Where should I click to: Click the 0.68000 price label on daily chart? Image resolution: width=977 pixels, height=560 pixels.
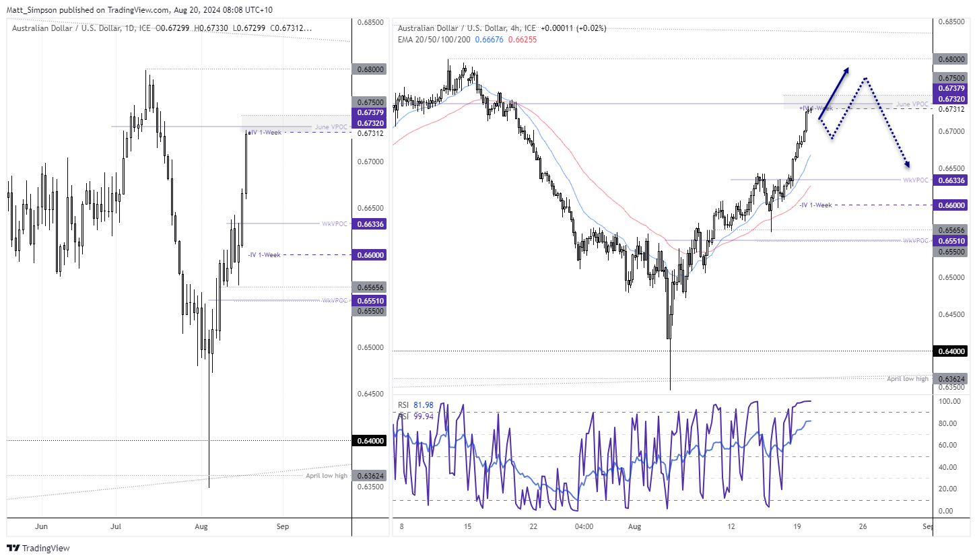coord(369,69)
